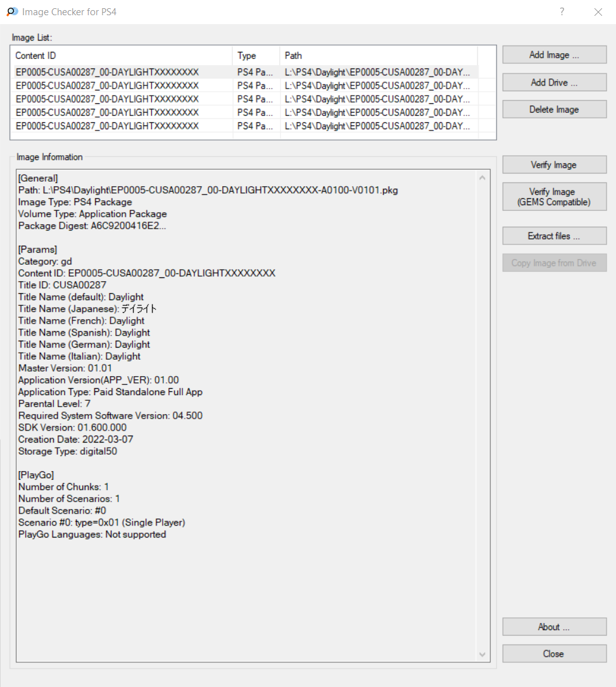Image resolution: width=616 pixels, height=687 pixels.
Task: Click the Type column header
Action: pyautogui.click(x=256, y=56)
